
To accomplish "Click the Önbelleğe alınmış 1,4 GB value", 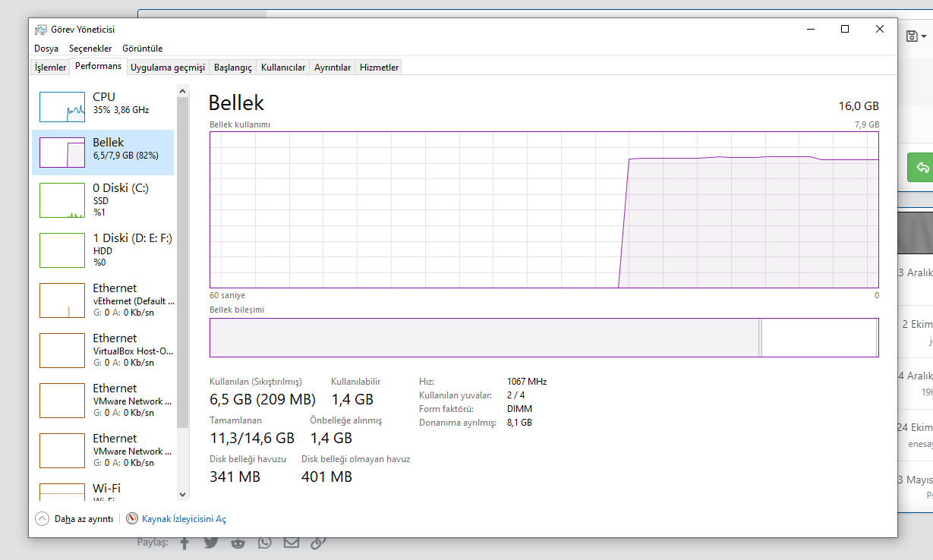I will point(331,438).
